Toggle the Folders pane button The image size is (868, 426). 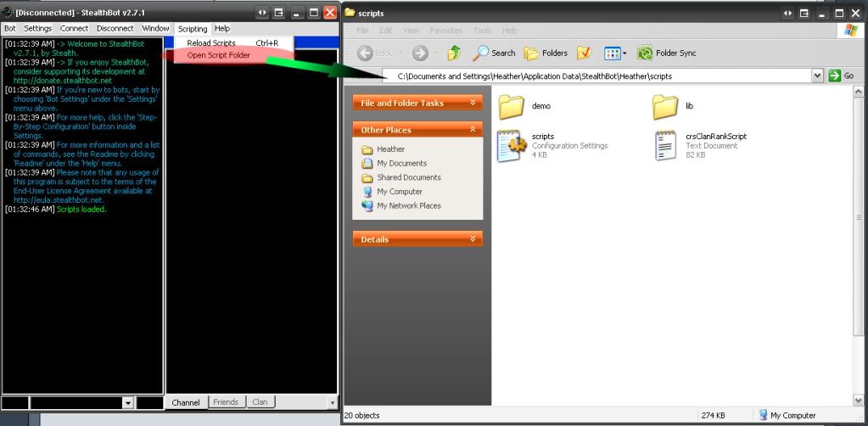coord(546,53)
